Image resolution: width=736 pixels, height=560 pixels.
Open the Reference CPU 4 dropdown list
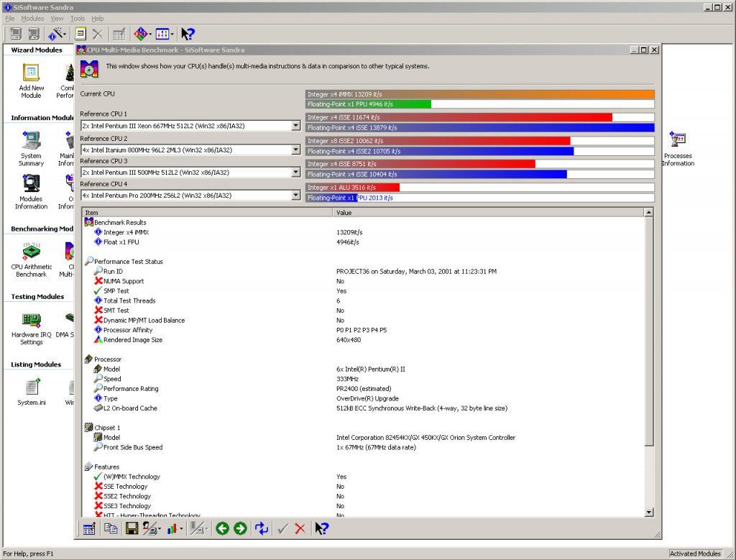point(295,196)
